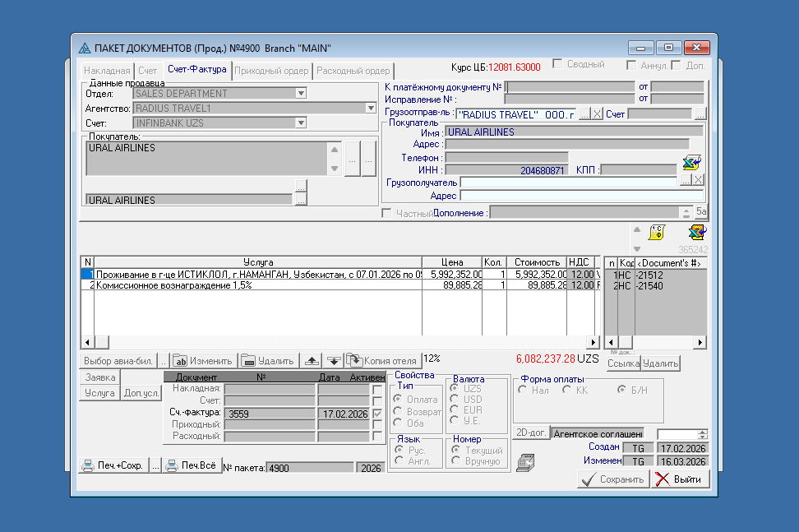Image resolution: width=799 pixels, height=532 pixels.
Task: Switch to the Накладная tab
Action: [x=107, y=71]
